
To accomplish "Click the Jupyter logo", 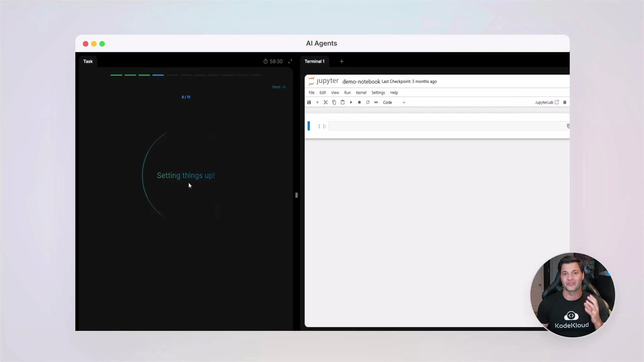I will 323,81.
